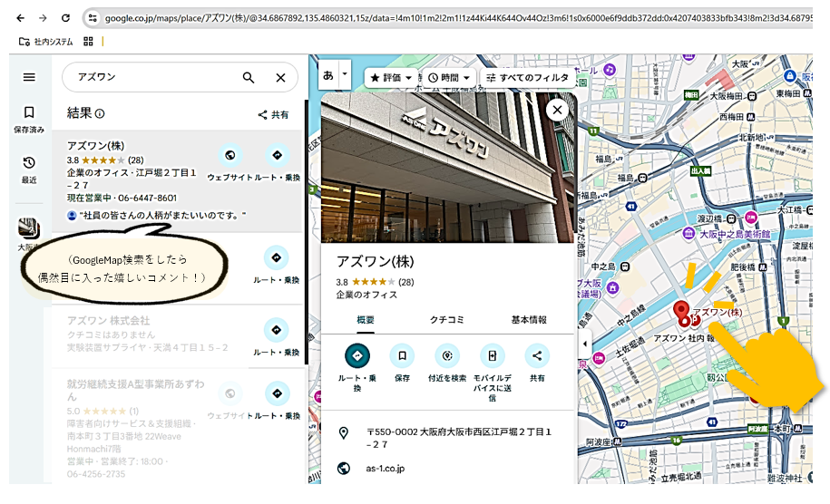Click the info icon next to 結果
The image size is (830, 504).
[100, 113]
